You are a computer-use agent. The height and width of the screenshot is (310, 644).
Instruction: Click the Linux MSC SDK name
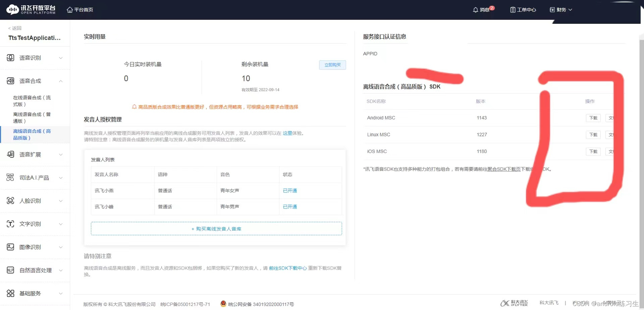pyautogui.click(x=379, y=134)
